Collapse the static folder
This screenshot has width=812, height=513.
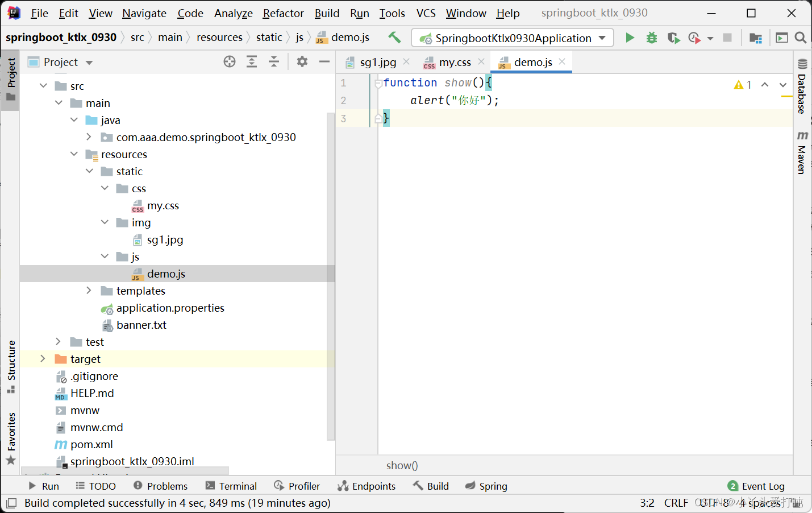(x=89, y=171)
